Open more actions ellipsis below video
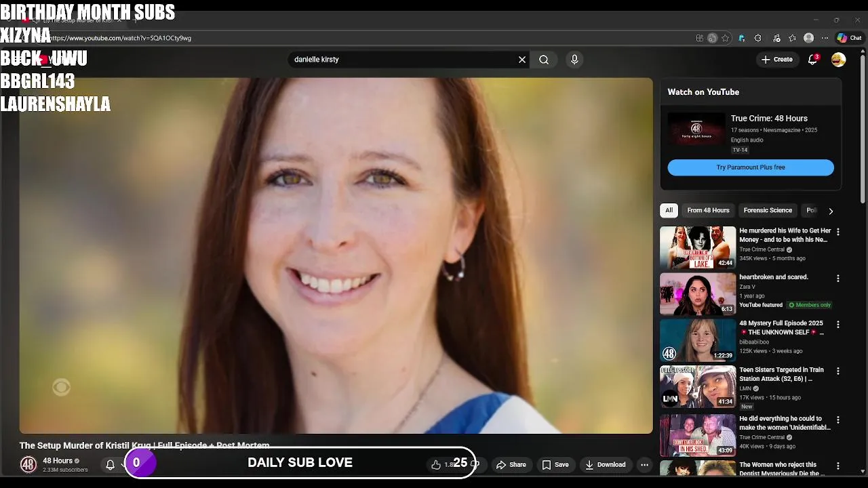The width and height of the screenshot is (868, 488). (x=644, y=465)
